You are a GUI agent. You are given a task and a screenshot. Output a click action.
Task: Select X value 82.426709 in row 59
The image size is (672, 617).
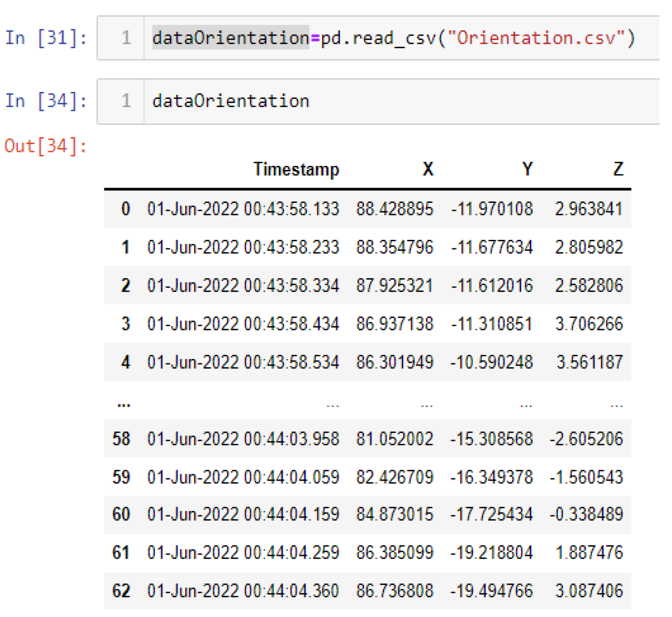tap(394, 477)
